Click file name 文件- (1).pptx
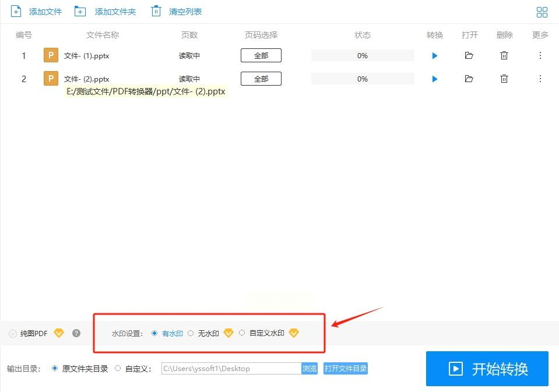The image size is (559, 392). pyautogui.click(x=86, y=55)
